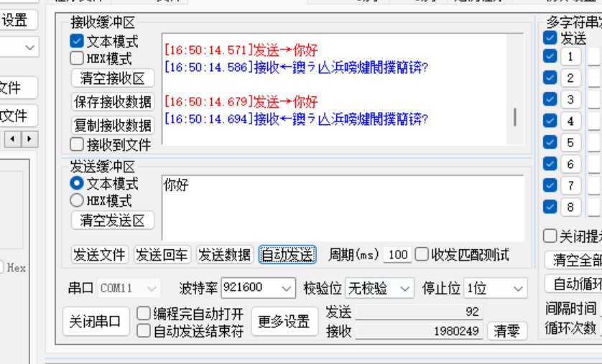
Task: Toggle checkbox for multi-string row 7
Action: [x=550, y=185]
